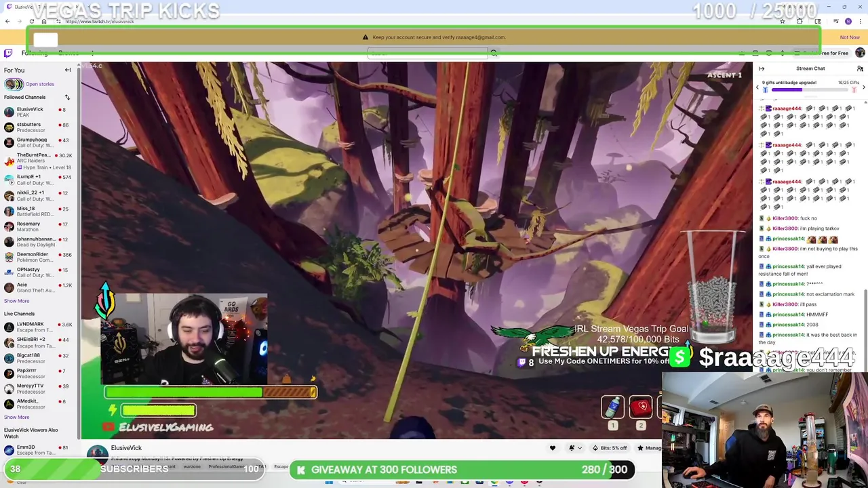This screenshot has height=488, width=868.
Task: Open nikkii_22 +1 channel
Action: (38, 195)
